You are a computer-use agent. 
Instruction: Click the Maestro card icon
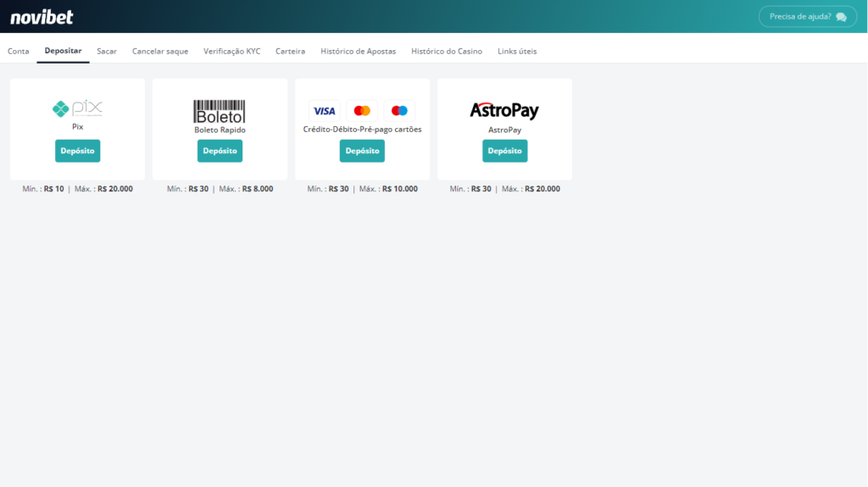[x=399, y=111]
